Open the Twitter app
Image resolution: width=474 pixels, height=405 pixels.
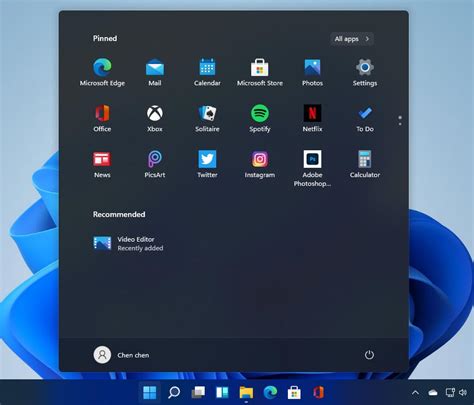pos(207,164)
